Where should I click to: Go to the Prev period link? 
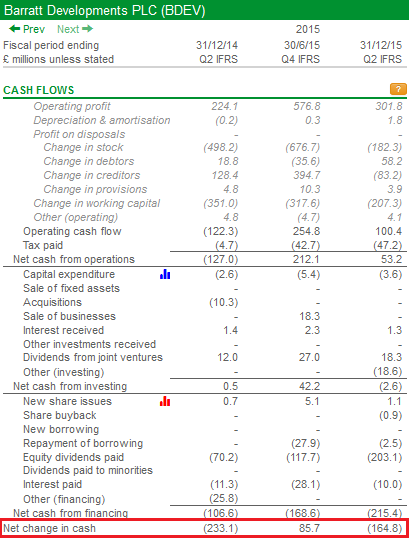tap(27, 29)
